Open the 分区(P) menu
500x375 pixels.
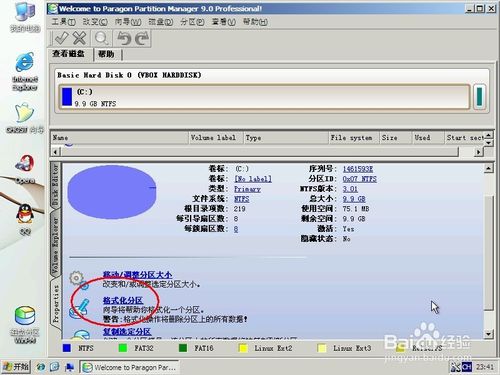pos(192,22)
